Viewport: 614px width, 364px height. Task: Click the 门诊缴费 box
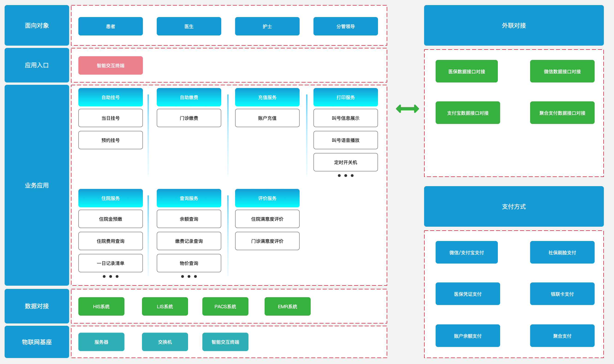point(189,118)
